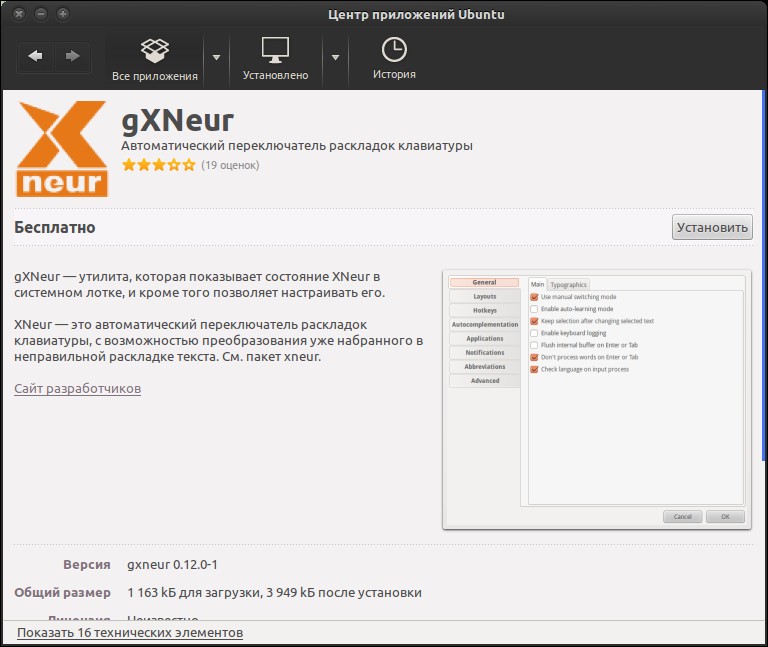Go back with the left arrow
Viewport: 768px width, 647px height.
[x=35, y=56]
